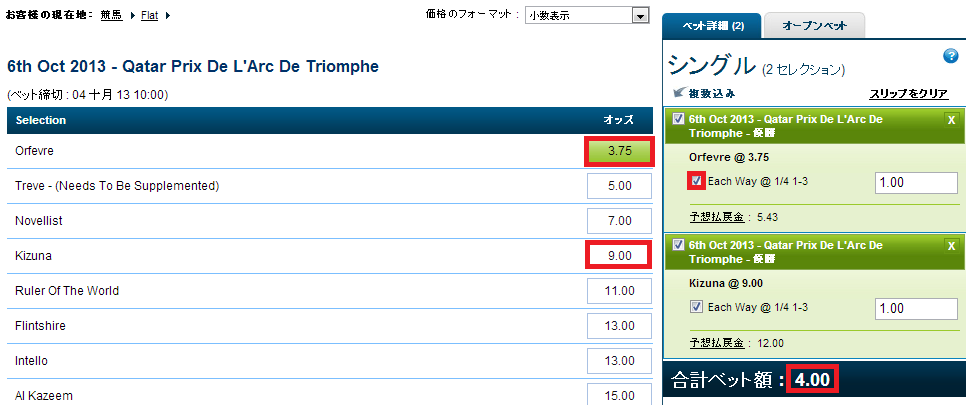
Task: Click the arrow after the 競馬 breadcrumb
Action: [134, 16]
